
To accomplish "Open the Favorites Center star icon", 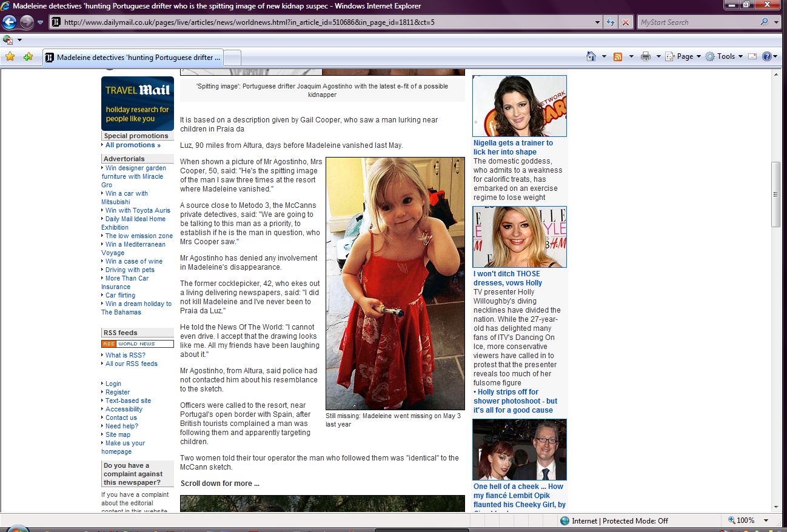I will pyautogui.click(x=10, y=57).
